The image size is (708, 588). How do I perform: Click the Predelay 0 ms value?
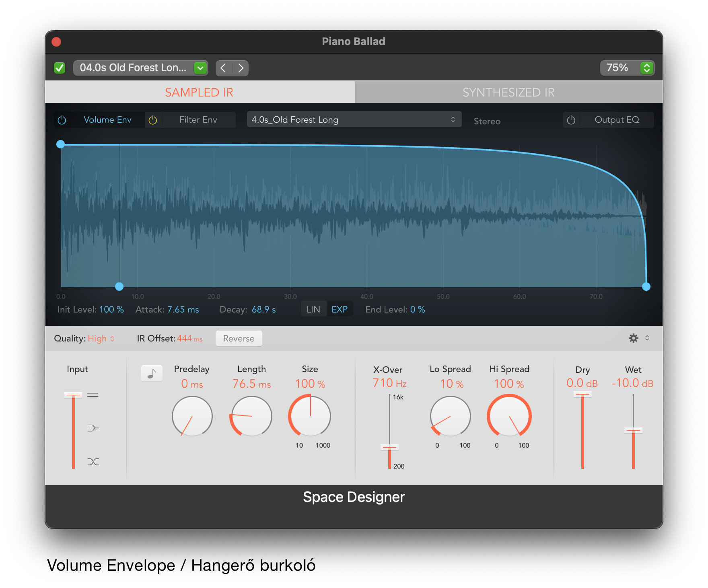click(192, 384)
